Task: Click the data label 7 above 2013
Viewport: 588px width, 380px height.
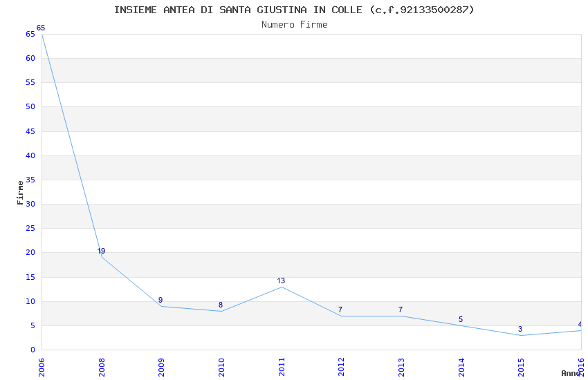Action: (401, 310)
